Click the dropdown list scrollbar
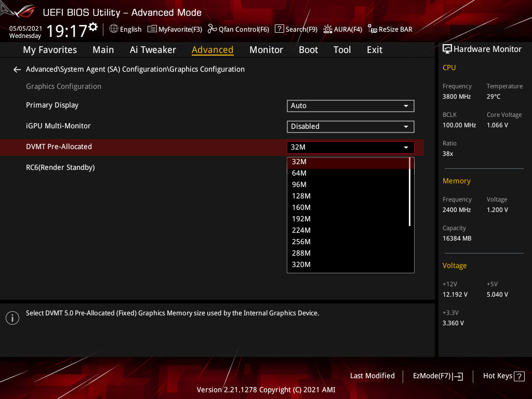 pos(410,192)
